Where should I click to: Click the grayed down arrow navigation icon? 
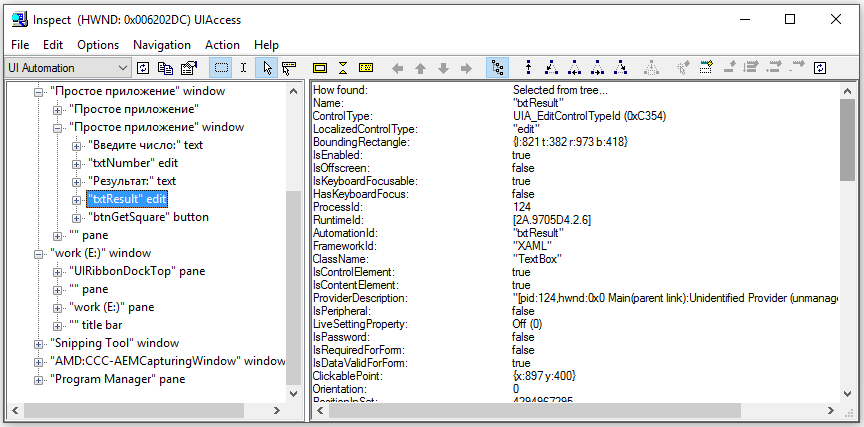(443, 68)
